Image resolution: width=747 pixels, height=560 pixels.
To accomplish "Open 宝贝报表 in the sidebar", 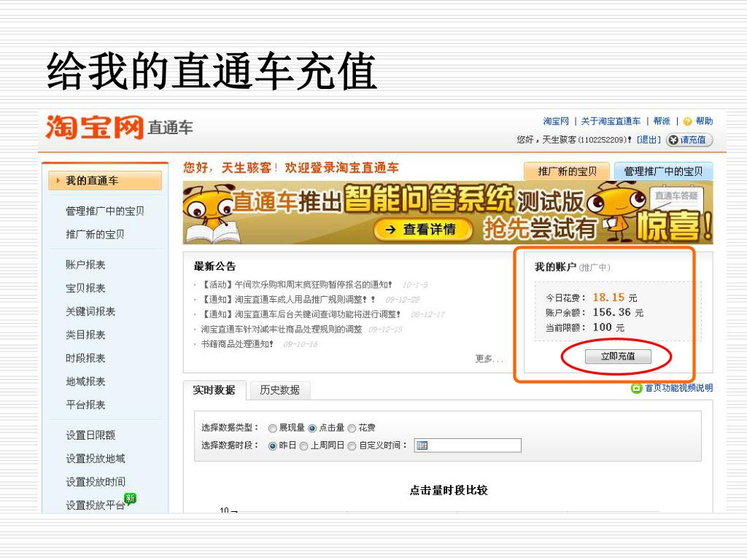I will pos(85,288).
